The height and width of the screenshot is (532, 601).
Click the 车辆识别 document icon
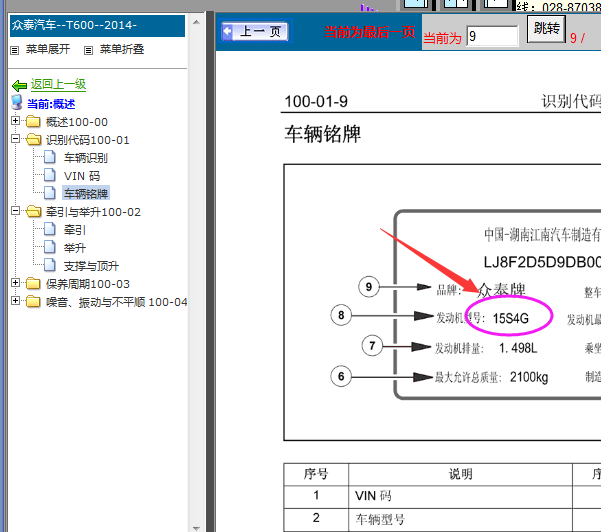click(49, 157)
